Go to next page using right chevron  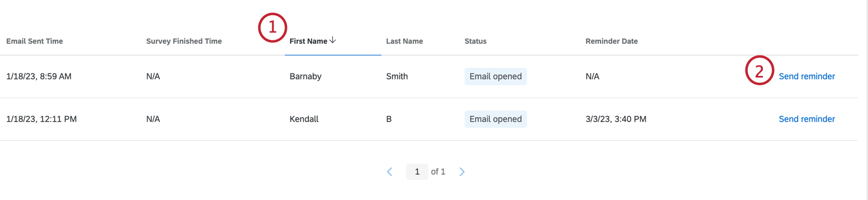(x=462, y=172)
